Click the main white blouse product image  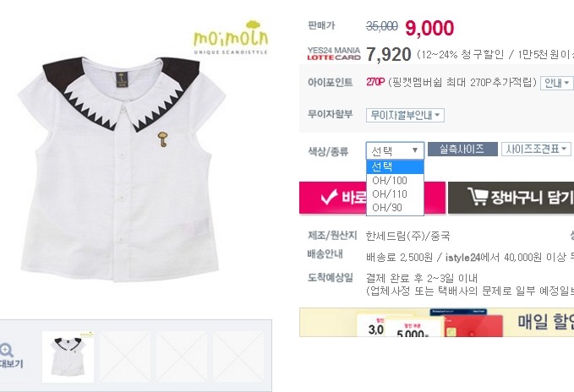[x=121, y=168]
